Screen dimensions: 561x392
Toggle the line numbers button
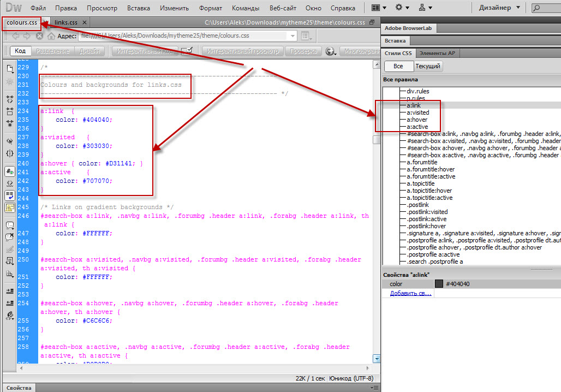[10, 171]
